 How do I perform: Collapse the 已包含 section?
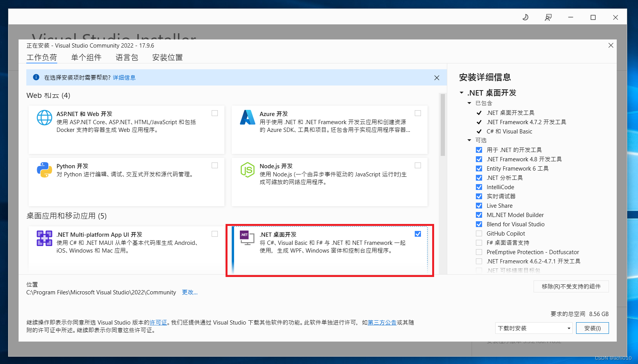pyautogui.click(x=469, y=103)
